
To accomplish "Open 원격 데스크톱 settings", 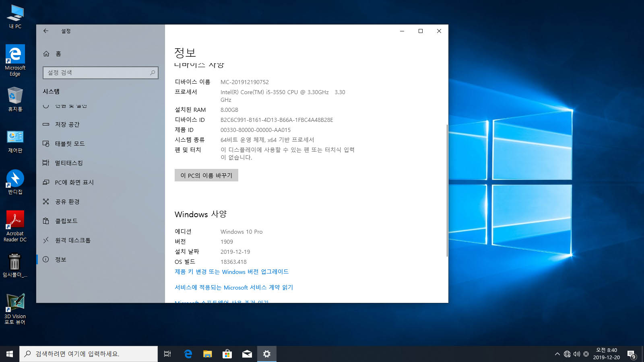I will pos(101,240).
